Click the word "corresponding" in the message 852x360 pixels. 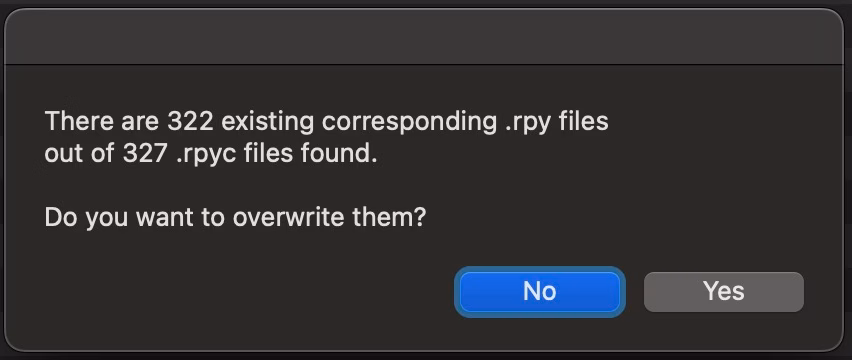tap(409, 123)
